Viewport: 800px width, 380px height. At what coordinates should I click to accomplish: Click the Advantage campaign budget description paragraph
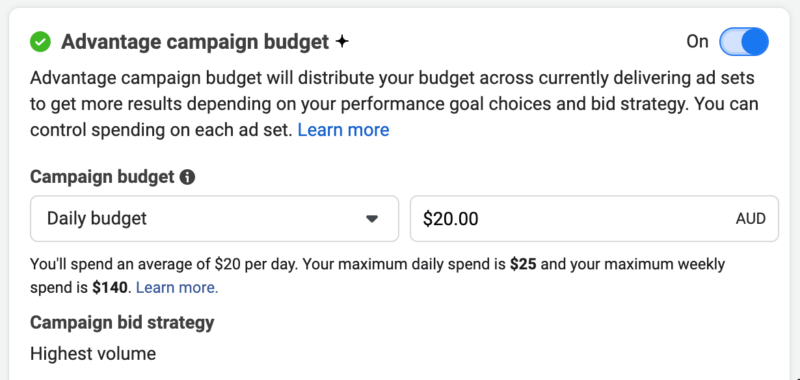coord(394,105)
